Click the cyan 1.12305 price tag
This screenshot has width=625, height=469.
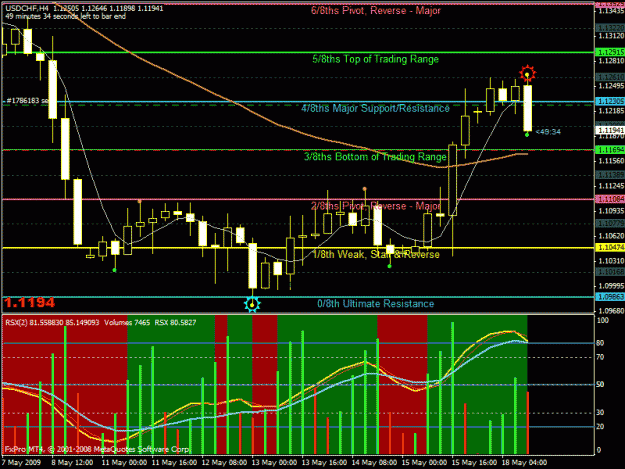(x=609, y=101)
